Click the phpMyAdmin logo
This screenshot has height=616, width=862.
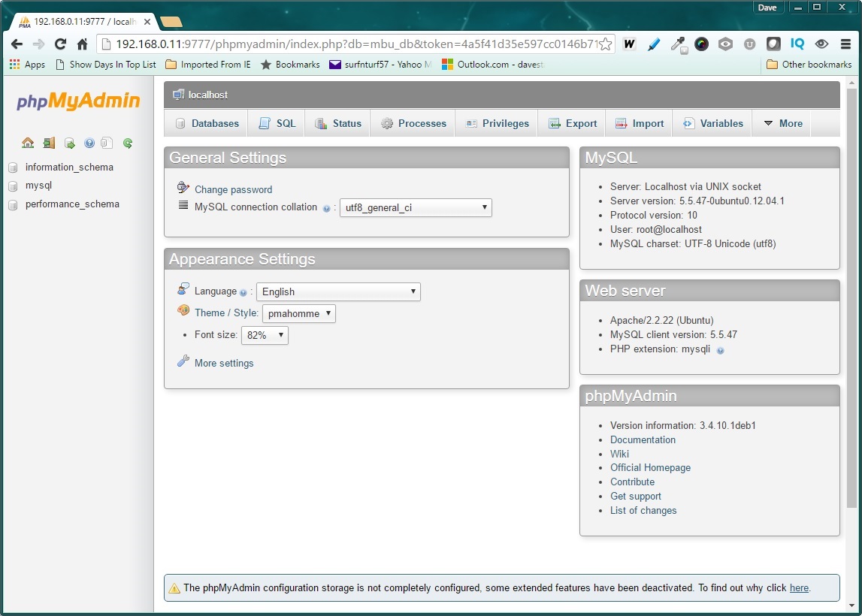click(x=78, y=101)
